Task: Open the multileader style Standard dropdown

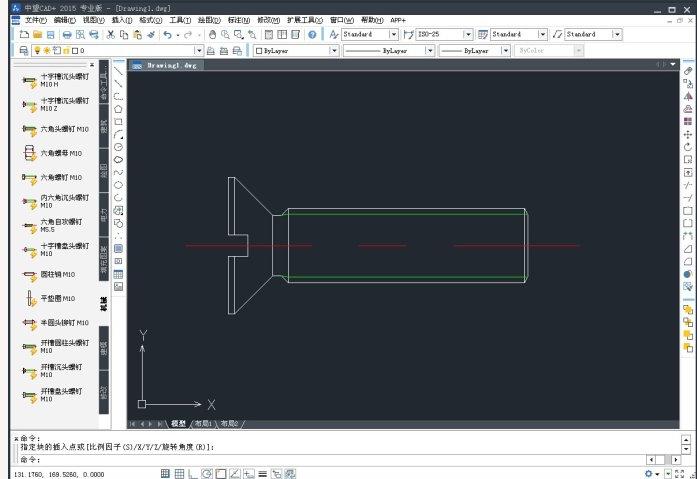Action: (x=617, y=34)
